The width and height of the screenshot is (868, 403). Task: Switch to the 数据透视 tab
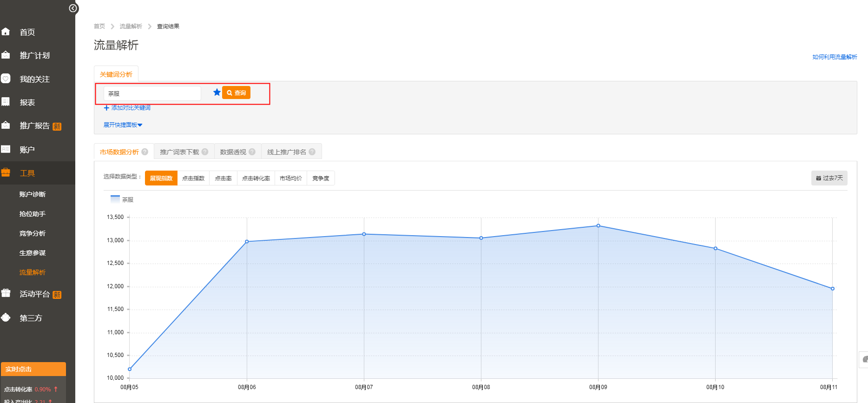[233, 152]
